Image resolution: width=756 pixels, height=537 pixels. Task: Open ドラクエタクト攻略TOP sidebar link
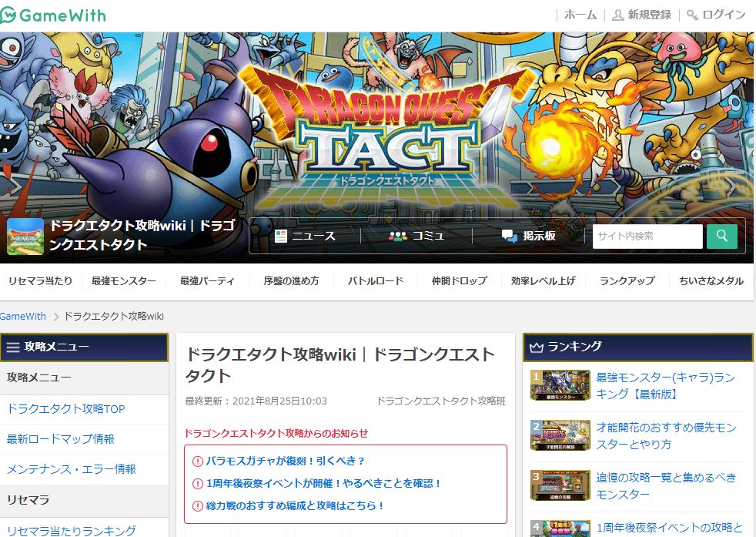pos(65,409)
